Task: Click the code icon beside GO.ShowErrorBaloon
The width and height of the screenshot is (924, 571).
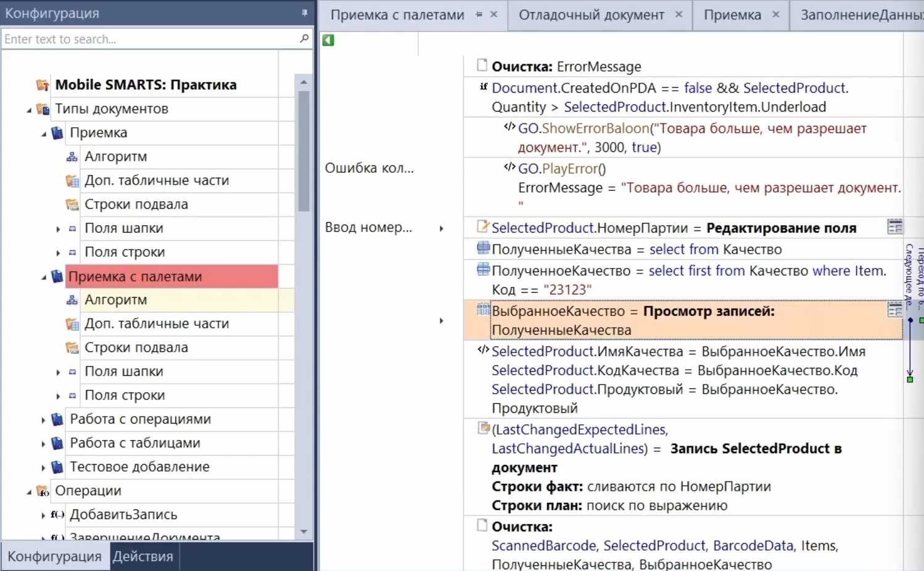Action: click(x=509, y=127)
